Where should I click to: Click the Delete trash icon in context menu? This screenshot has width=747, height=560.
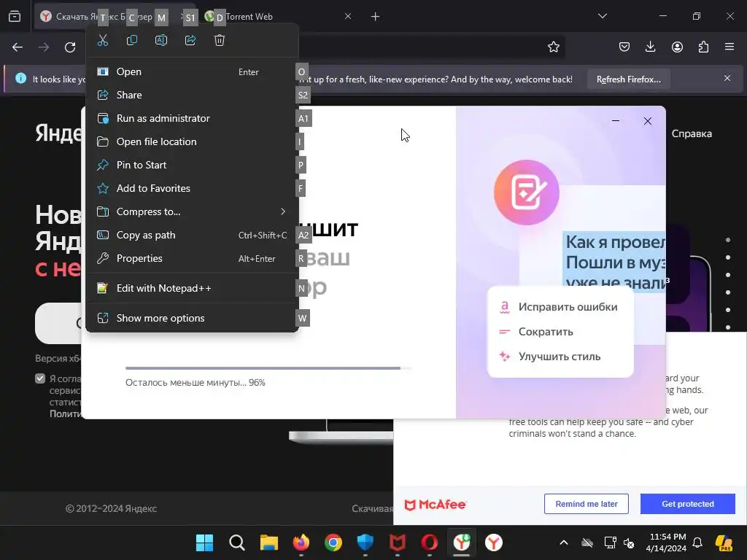point(219,41)
